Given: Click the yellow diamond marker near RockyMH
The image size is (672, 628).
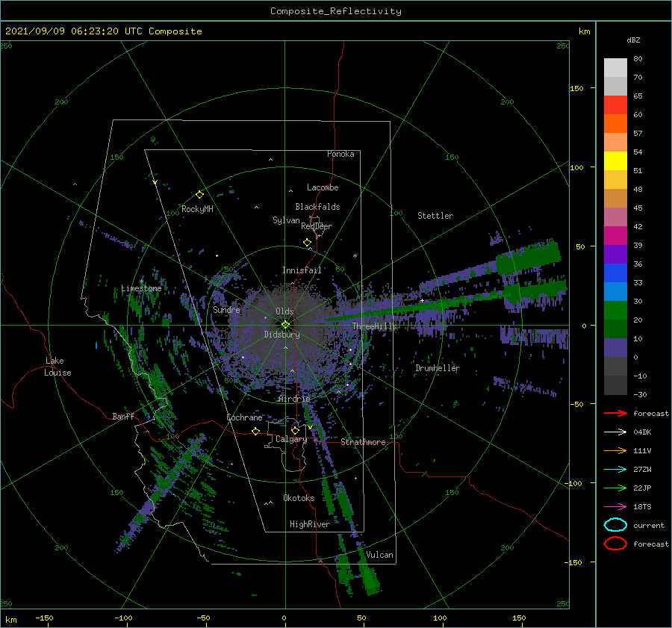Looking at the screenshot, I should click(x=199, y=195).
